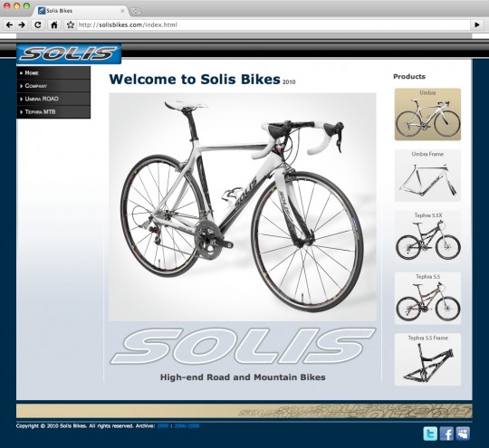This screenshot has width=489, height=448.
Task: Open the Facebook icon in the footer
Action: (446, 434)
